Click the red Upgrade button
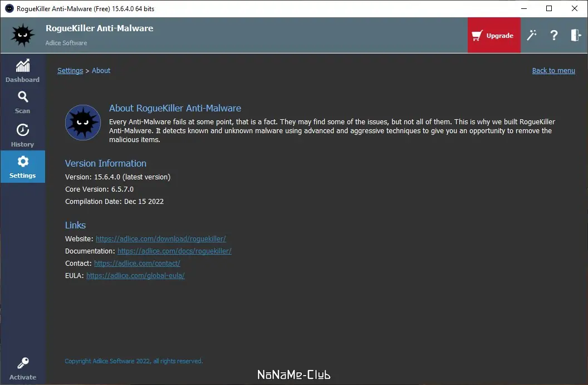 pyautogui.click(x=493, y=35)
